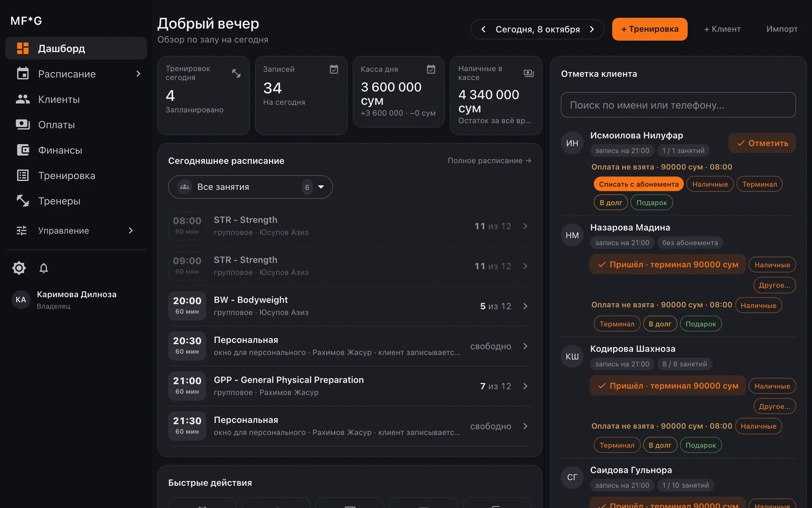Open the 08:00 STR - Strength row chevron
812x508 pixels.
[525, 226]
